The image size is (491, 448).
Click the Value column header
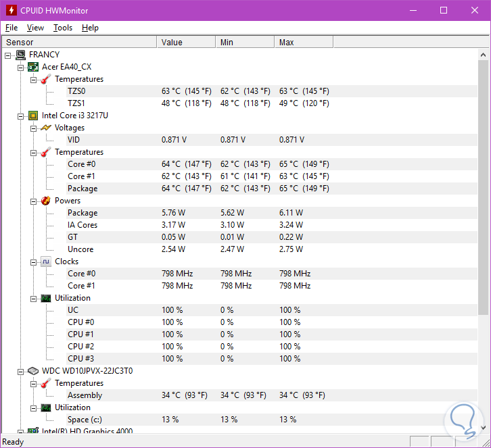186,43
